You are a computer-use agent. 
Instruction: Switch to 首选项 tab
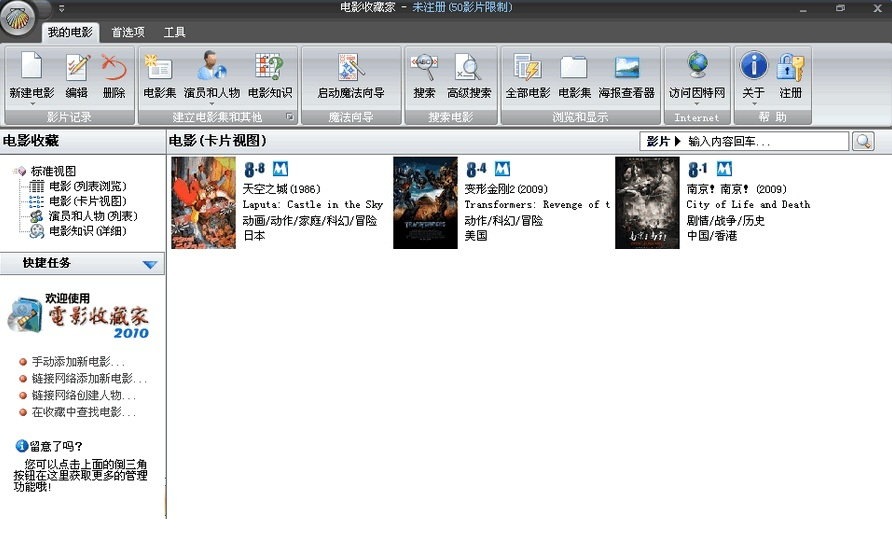pos(128,32)
